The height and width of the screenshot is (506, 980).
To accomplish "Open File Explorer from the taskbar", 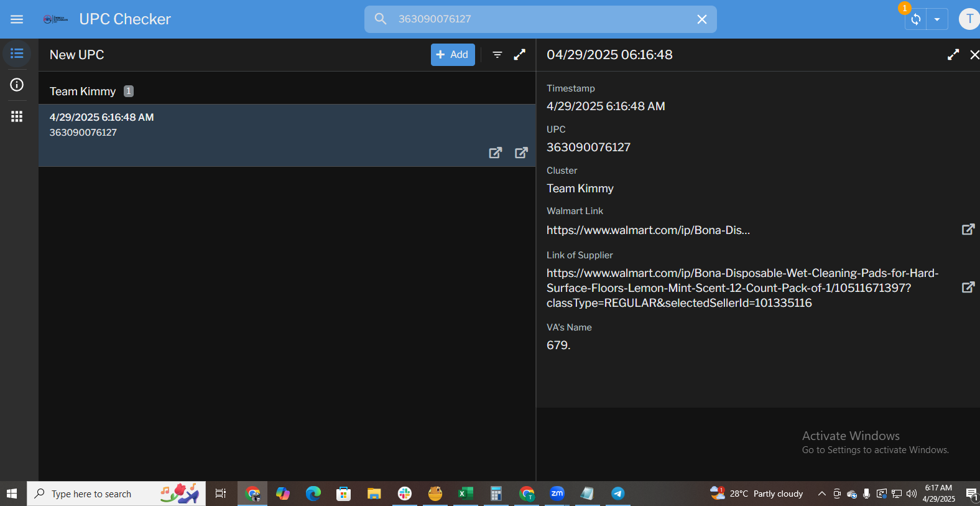I will [374, 494].
